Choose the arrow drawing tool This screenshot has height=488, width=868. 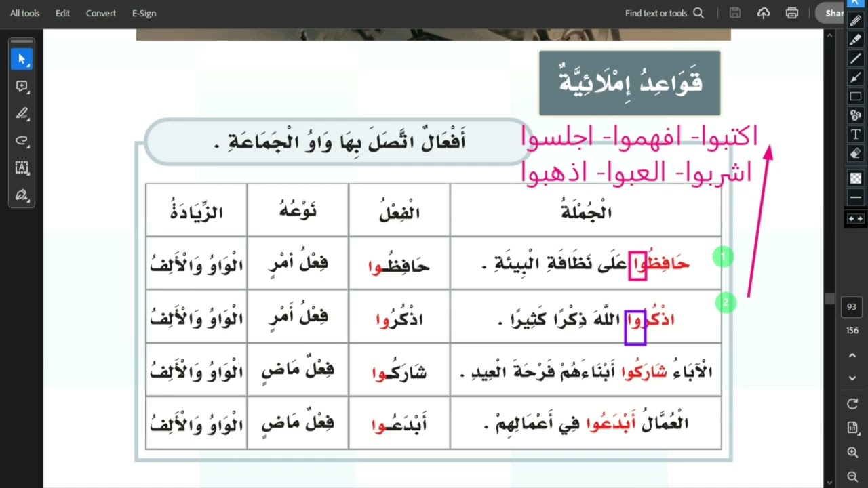856,78
